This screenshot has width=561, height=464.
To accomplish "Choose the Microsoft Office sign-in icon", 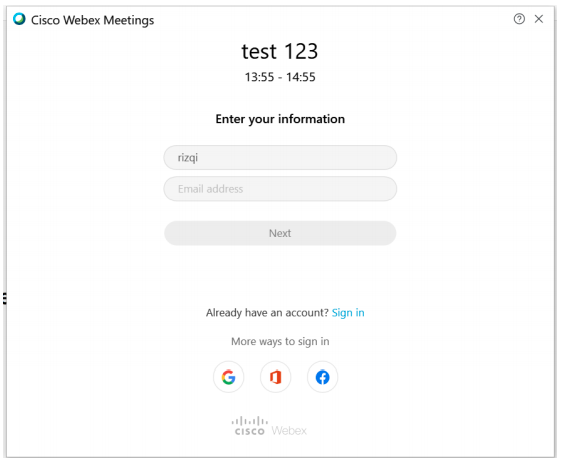I will (275, 377).
